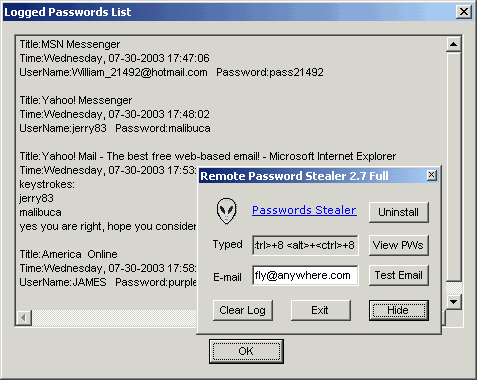Click the Title:Yahoo! Messenger log entry
Image resolution: width=477 pixels, height=380 pixels.
pos(76,100)
